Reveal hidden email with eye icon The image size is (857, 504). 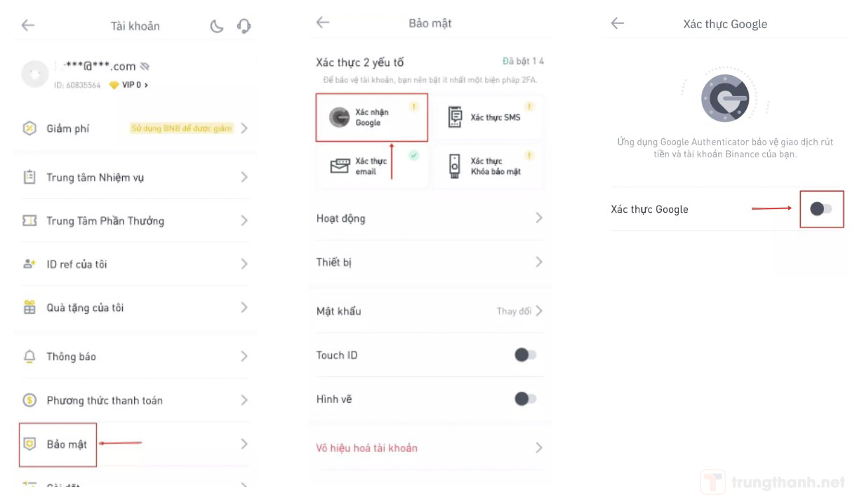point(145,66)
